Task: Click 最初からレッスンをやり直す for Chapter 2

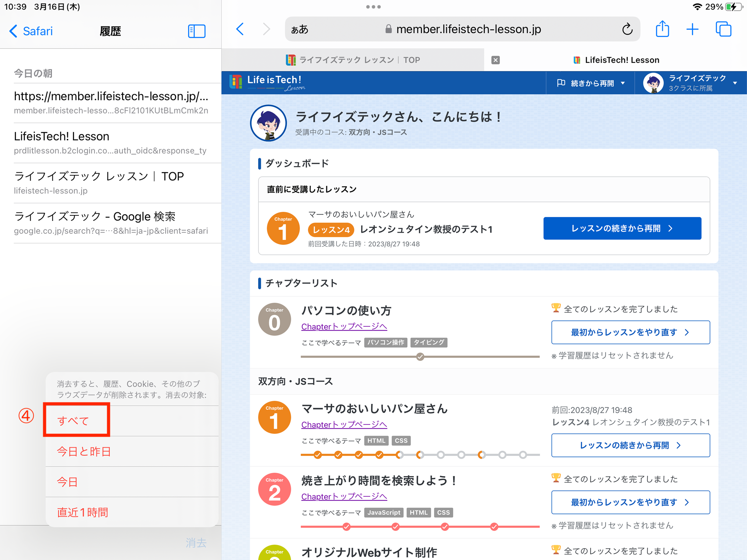Action: point(631,502)
